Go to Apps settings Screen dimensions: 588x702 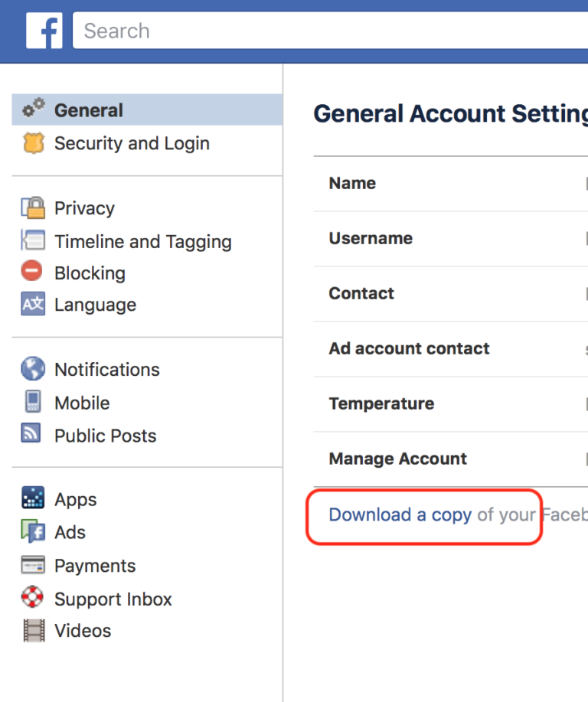pyautogui.click(x=75, y=500)
